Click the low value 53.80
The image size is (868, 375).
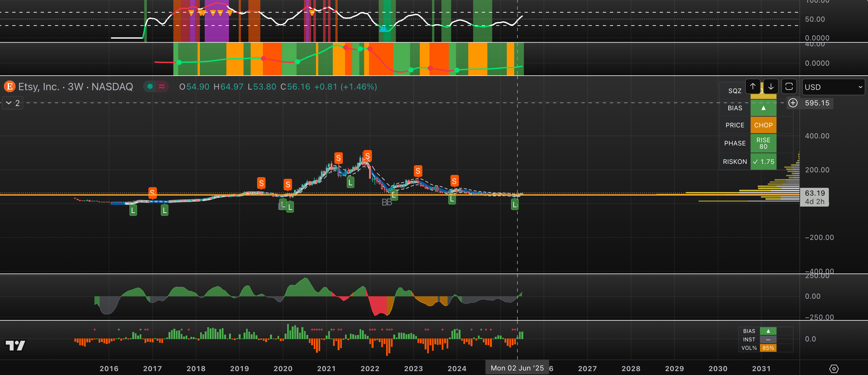[x=265, y=87]
